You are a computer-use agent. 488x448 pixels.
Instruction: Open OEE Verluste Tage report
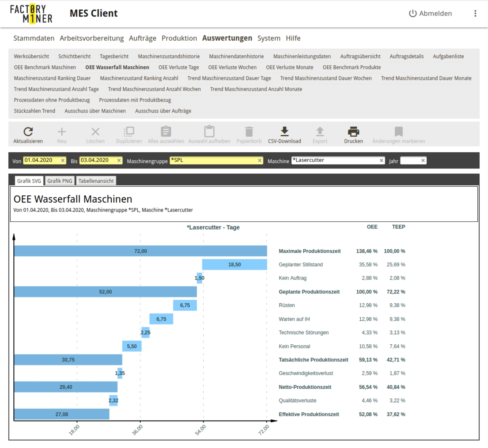click(x=179, y=67)
